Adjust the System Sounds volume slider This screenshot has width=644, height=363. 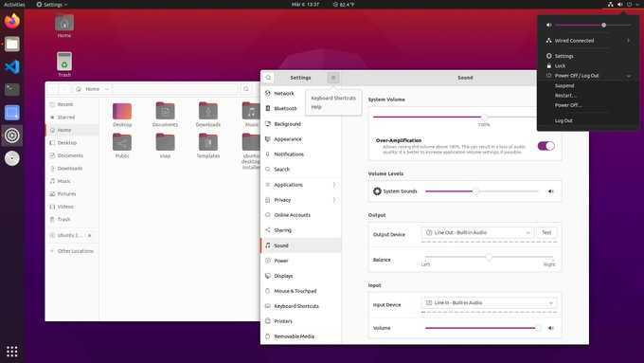coord(475,191)
